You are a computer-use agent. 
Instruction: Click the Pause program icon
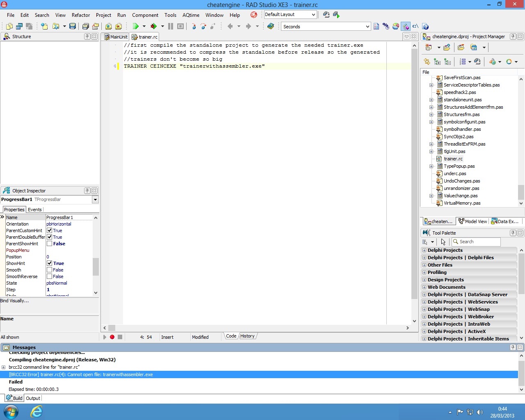point(171,26)
